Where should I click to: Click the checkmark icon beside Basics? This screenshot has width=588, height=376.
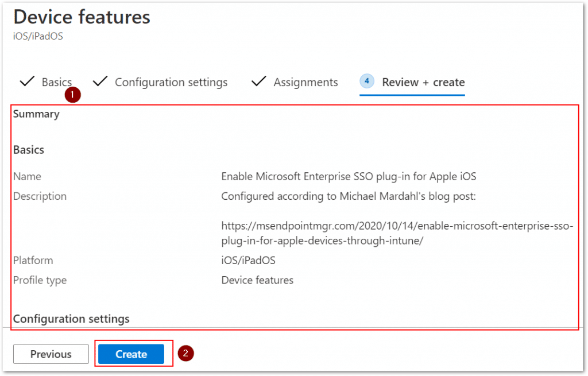pos(26,82)
